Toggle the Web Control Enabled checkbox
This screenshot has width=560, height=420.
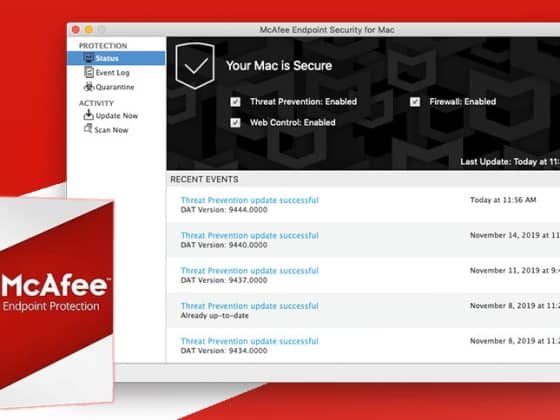(235, 123)
